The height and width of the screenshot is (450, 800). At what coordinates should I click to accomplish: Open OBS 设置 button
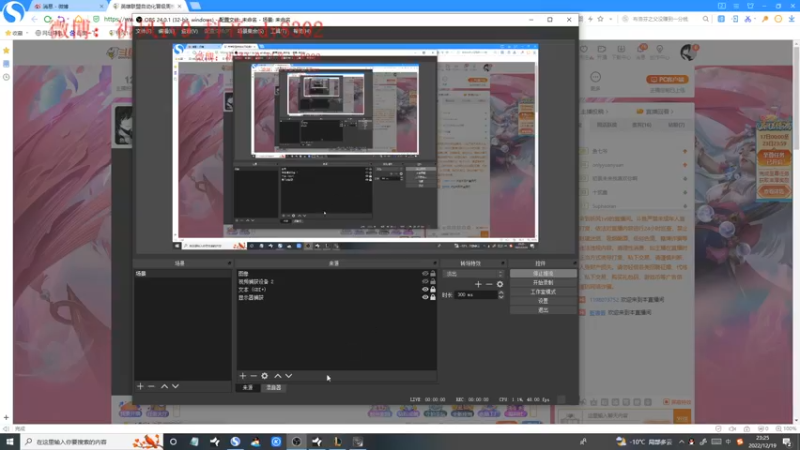pyautogui.click(x=543, y=301)
